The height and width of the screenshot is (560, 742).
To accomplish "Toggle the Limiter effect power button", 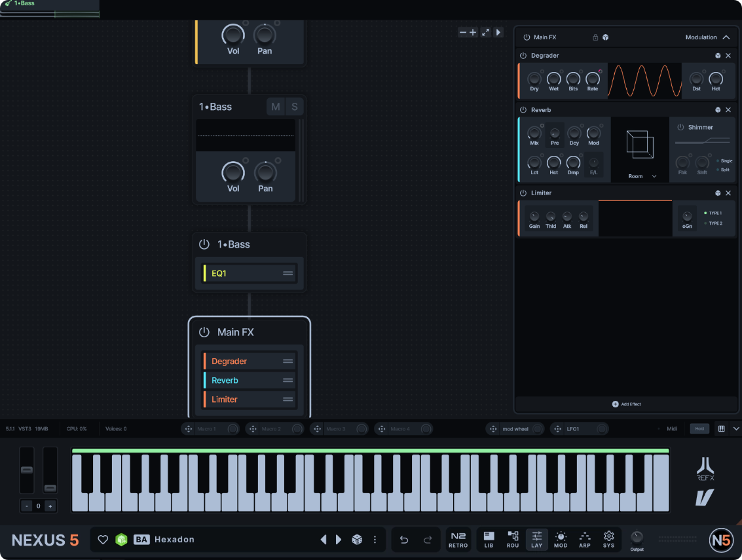I will click(523, 193).
